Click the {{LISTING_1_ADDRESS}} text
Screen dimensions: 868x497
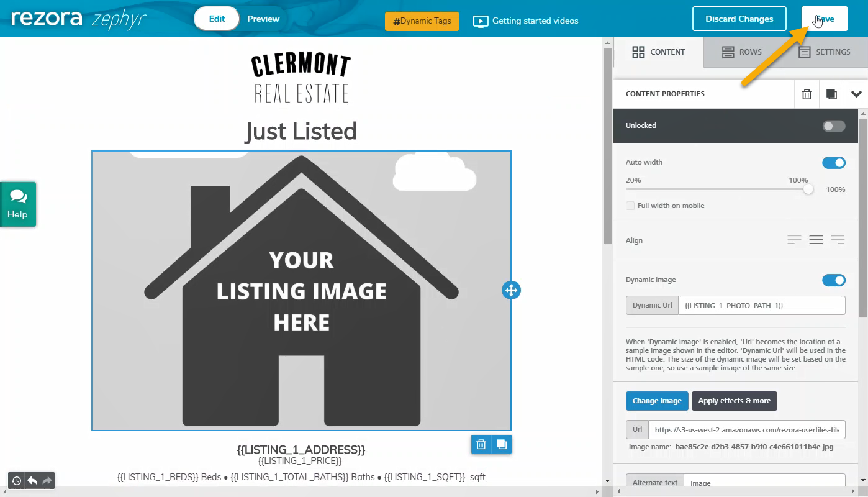301,449
